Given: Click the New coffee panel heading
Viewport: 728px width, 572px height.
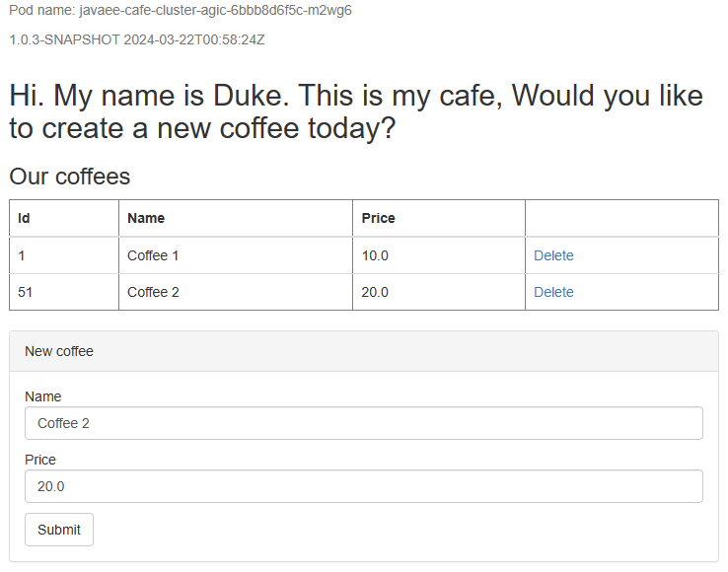Looking at the screenshot, I should [59, 351].
